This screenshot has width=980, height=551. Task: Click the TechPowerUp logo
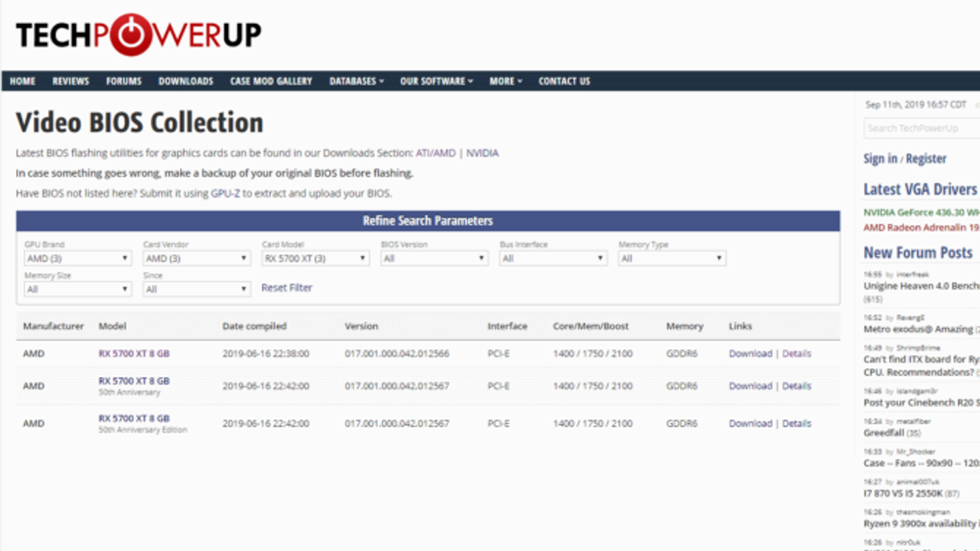tap(138, 34)
